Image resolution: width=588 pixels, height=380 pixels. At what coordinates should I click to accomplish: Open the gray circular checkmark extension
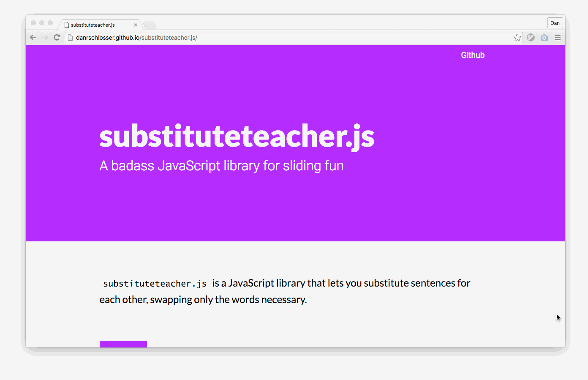pos(531,38)
